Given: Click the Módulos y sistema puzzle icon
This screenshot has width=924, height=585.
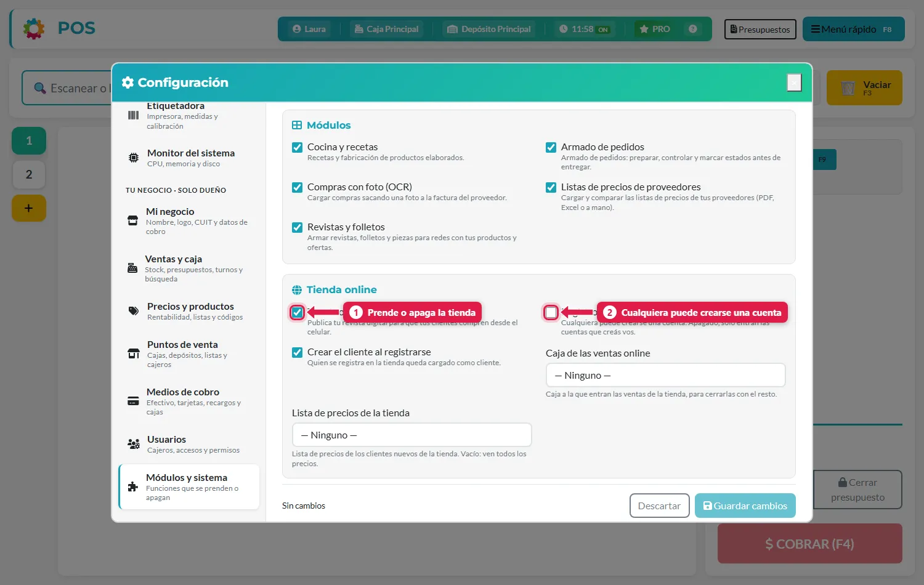Looking at the screenshot, I should [x=132, y=486].
